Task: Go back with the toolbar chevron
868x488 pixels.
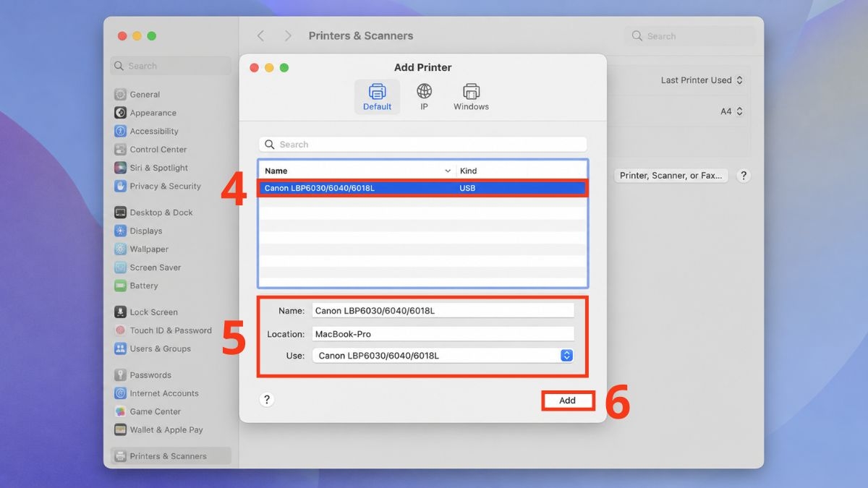Action: [261, 35]
